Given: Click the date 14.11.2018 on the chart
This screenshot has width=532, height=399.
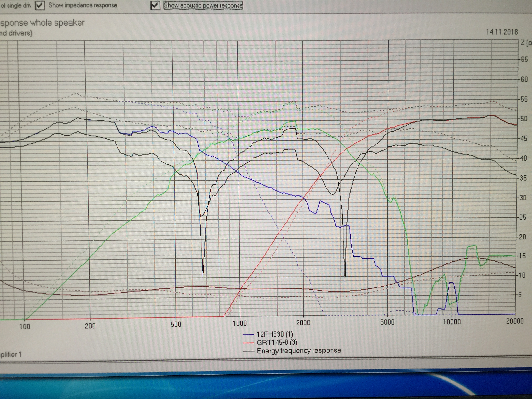Looking at the screenshot, I should [502, 32].
